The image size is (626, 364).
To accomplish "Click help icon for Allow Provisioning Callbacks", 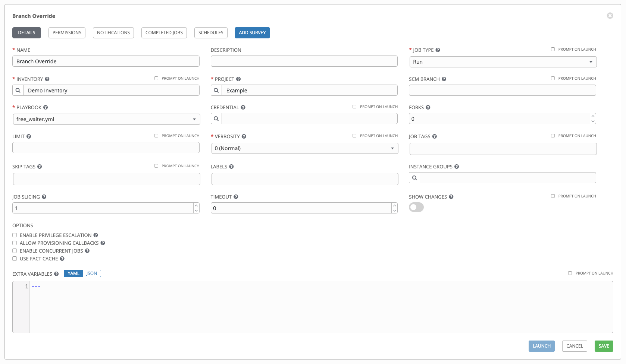I will pyautogui.click(x=103, y=243).
